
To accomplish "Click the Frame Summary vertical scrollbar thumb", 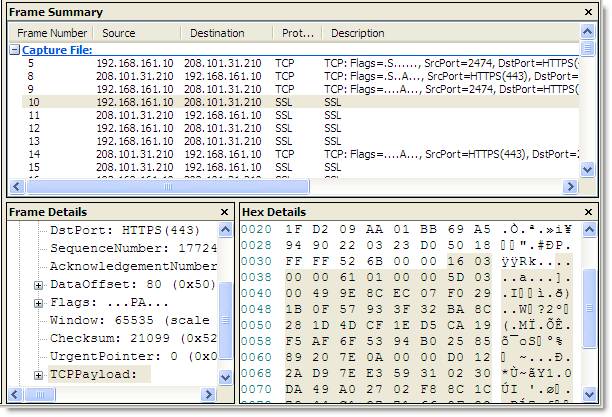I will [x=587, y=48].
